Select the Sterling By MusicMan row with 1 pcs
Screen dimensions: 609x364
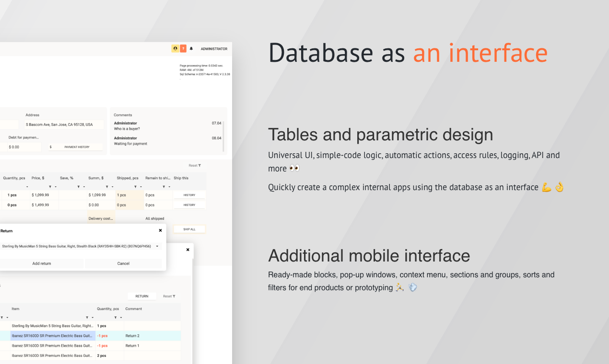coord(90,326)
